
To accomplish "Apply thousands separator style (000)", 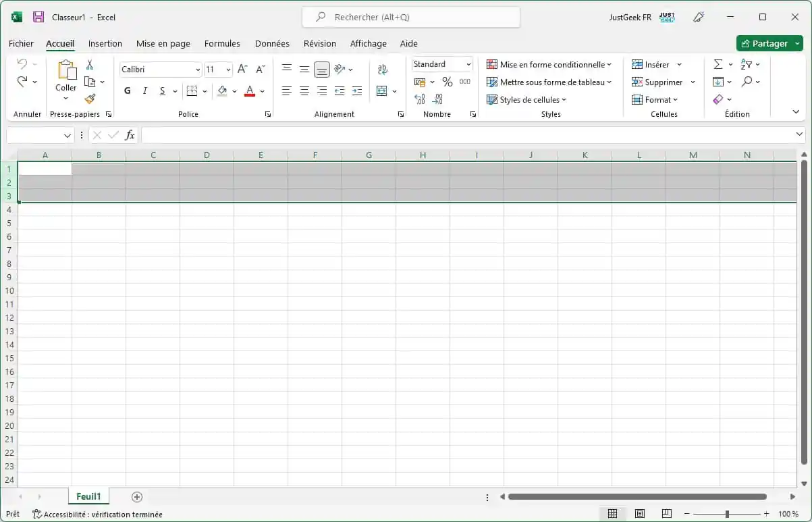I will coord(465,82).
